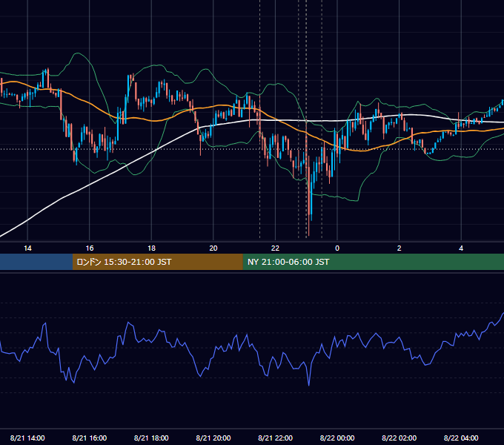Select the NY 21:00-06:00 JST session bar
Screen dimensions: 504x445
373,262
